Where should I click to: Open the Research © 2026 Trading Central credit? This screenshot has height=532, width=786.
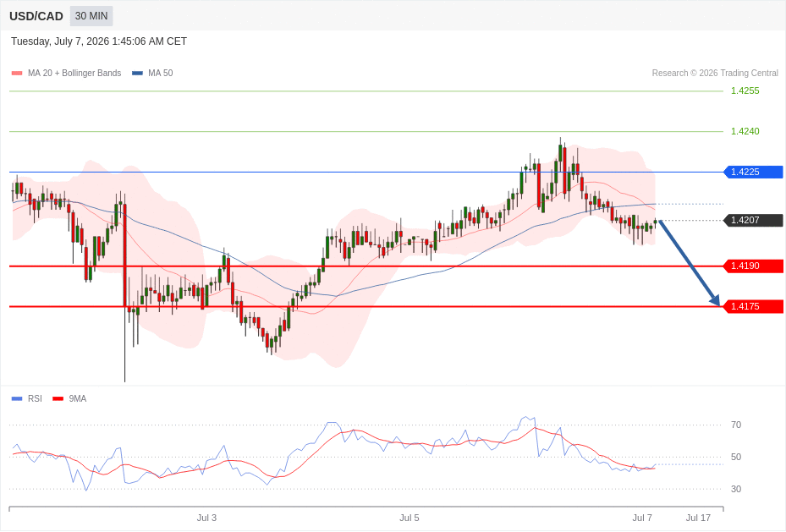click(x=715, y=73)
